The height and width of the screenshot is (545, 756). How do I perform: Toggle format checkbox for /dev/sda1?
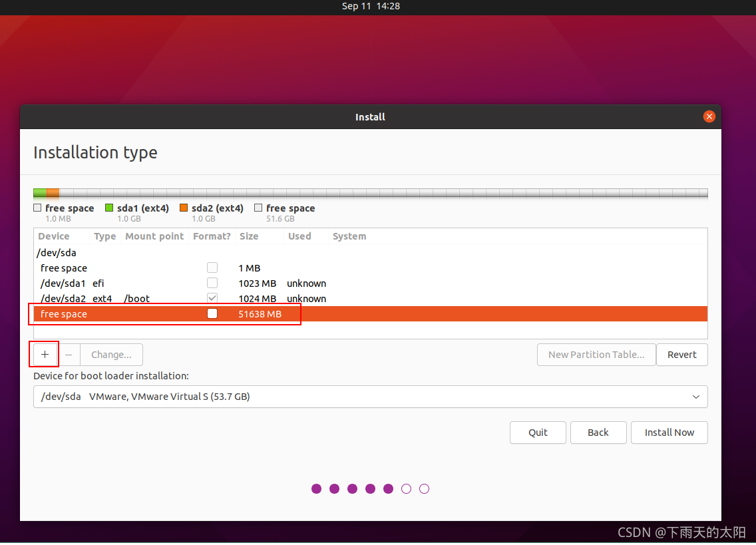pyautogui.click(x=212, y=283)
